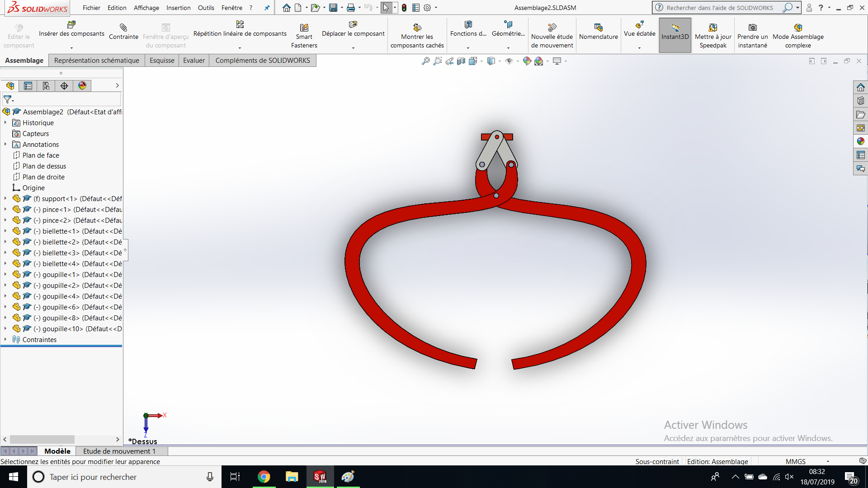This screenshot has width=868, height=488.
Task: Toggle the pin icon on the menu bar
Action: [x=267, y=8]
